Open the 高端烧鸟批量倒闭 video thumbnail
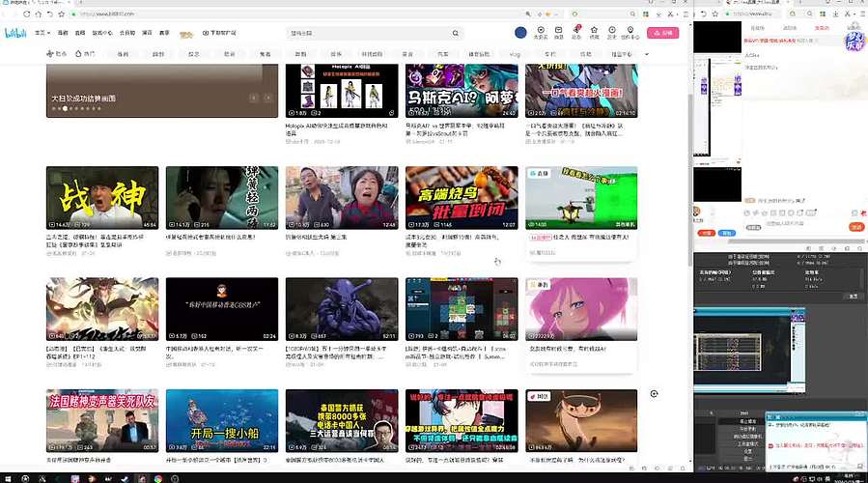Screen dimensions: 868x483 tap(462, 197)
